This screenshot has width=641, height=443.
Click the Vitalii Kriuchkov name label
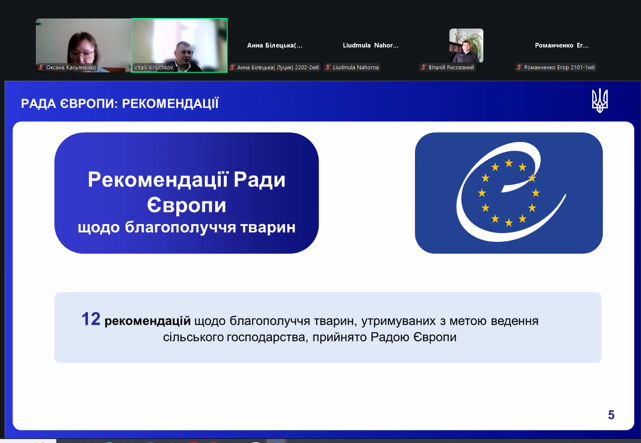(154, 67)
